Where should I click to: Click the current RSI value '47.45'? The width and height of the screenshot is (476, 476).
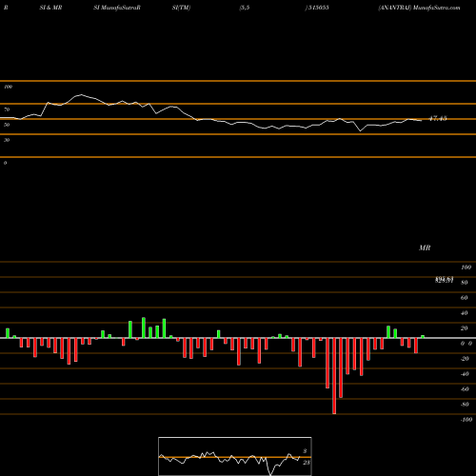click(x=438, y=118)
